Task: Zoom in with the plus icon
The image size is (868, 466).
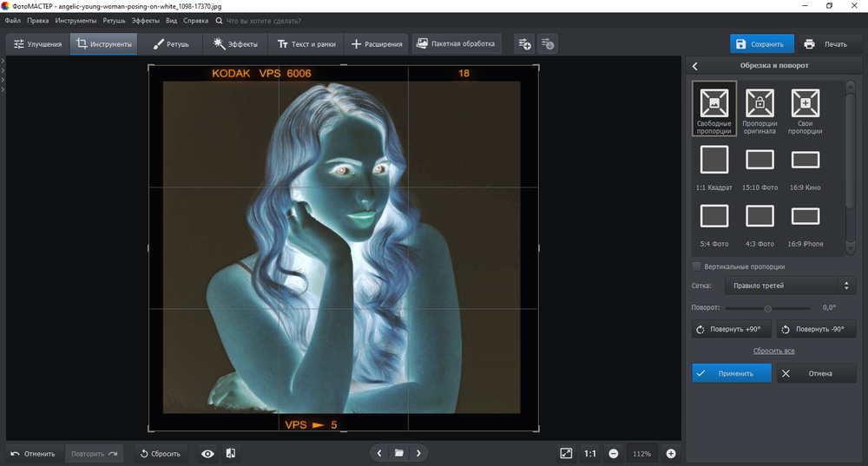Action: pyautogui.click(x=671, y=453)
